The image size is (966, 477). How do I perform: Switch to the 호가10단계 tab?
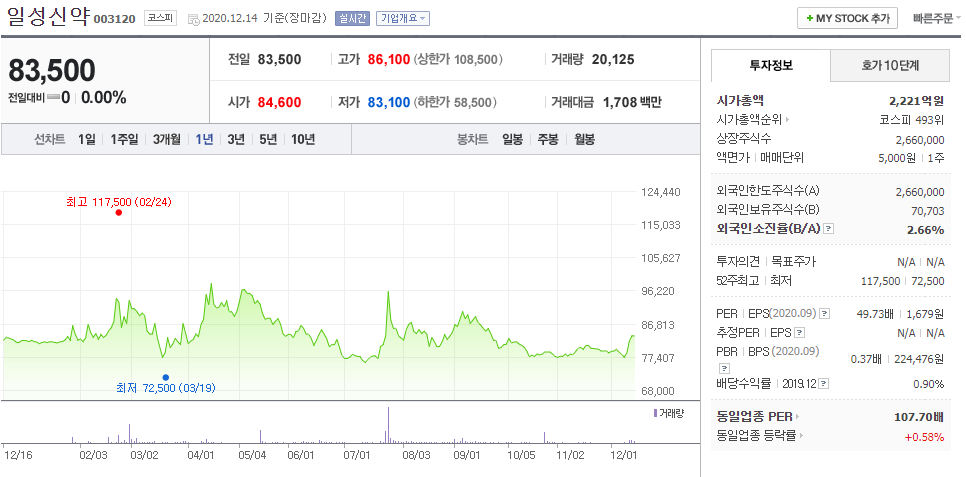coord(890,65)
